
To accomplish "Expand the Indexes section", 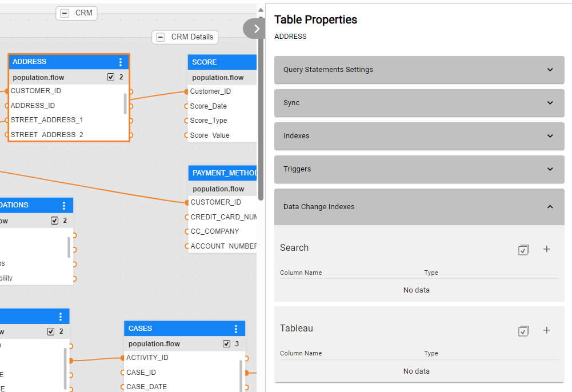I will tap(419, 136).
